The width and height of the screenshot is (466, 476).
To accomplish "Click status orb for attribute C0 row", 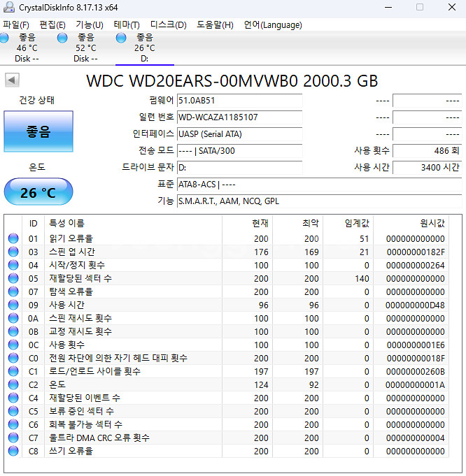I will [x=13, y=358].
